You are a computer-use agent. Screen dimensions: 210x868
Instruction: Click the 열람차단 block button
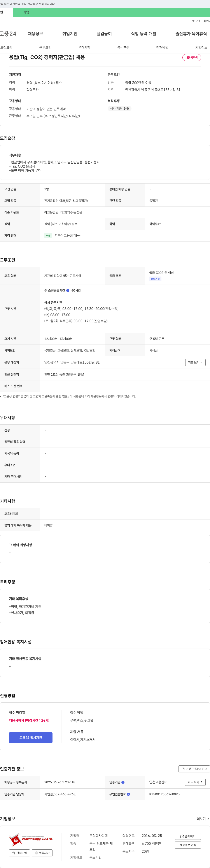(42, 853)
